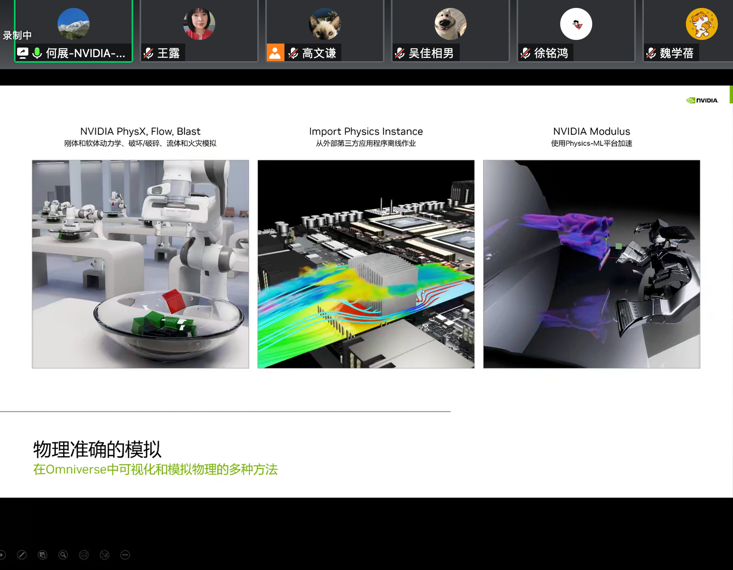Click the orange host badge next to 高文谦

click(275, 53)
